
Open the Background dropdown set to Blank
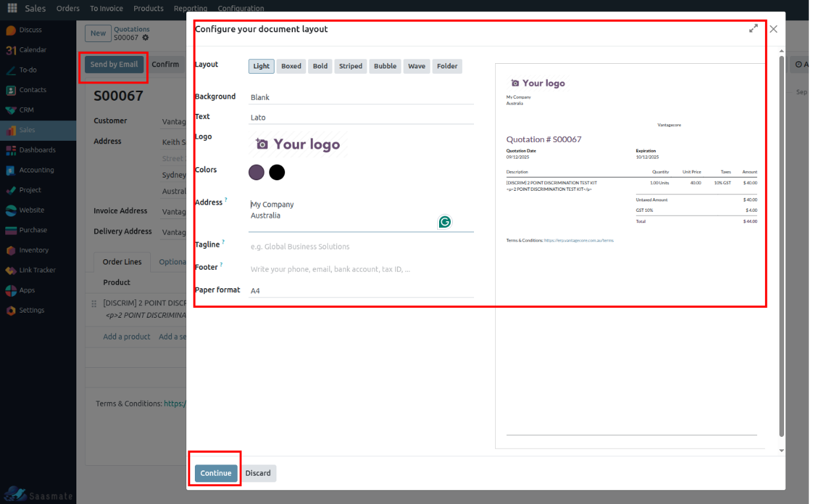tap(360, 97)
